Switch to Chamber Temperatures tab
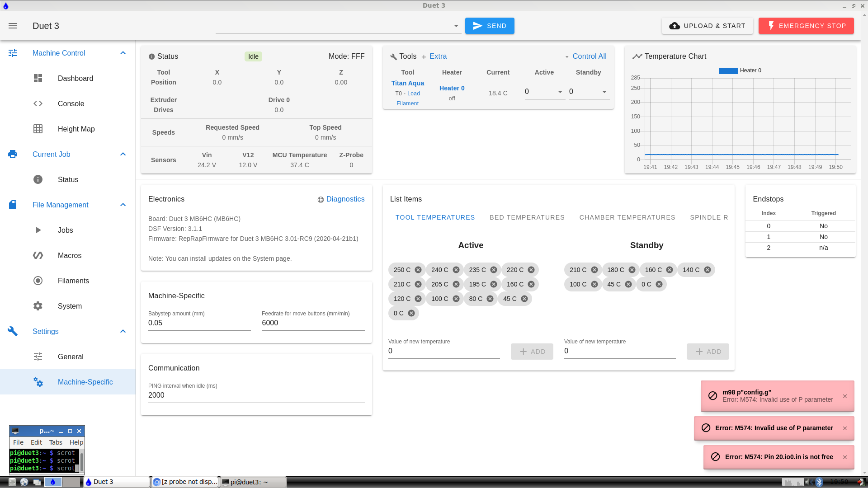Image resolution: width=868 pixels, height=488 pixels. pos(627,217)
